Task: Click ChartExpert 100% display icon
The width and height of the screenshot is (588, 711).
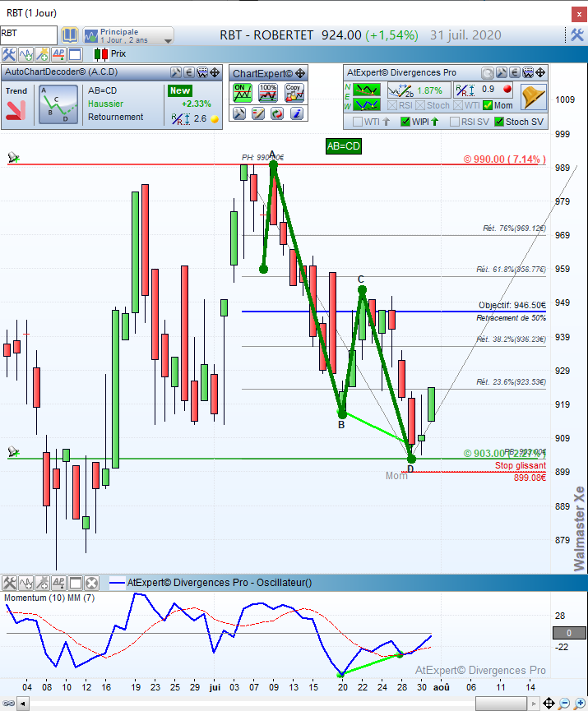Action: click(268, 93)
